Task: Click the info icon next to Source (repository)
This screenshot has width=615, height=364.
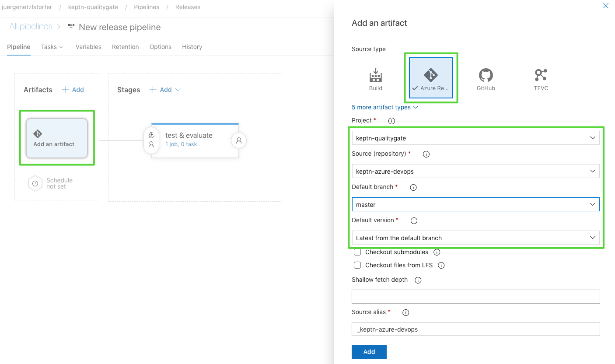Action: 426,154
